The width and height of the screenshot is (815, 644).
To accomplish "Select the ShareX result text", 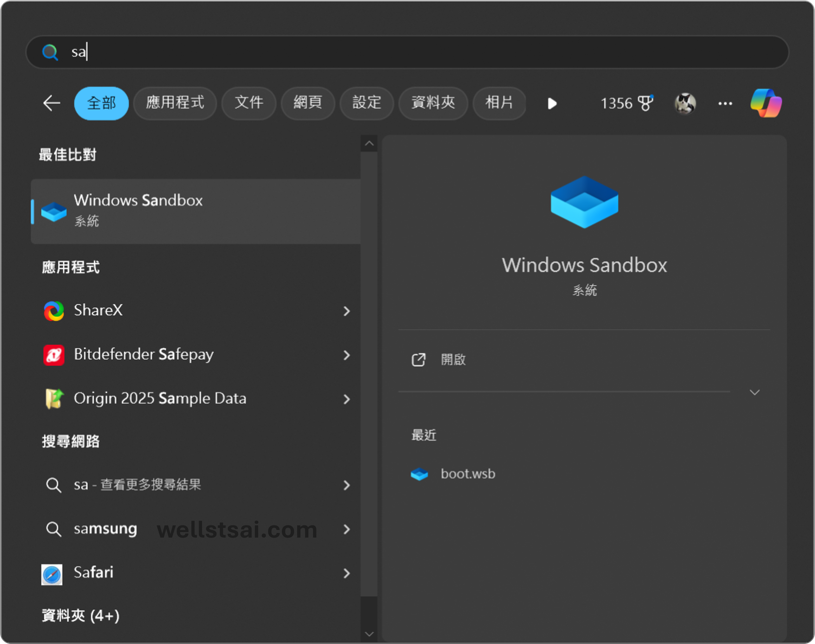I will point(98,310).
